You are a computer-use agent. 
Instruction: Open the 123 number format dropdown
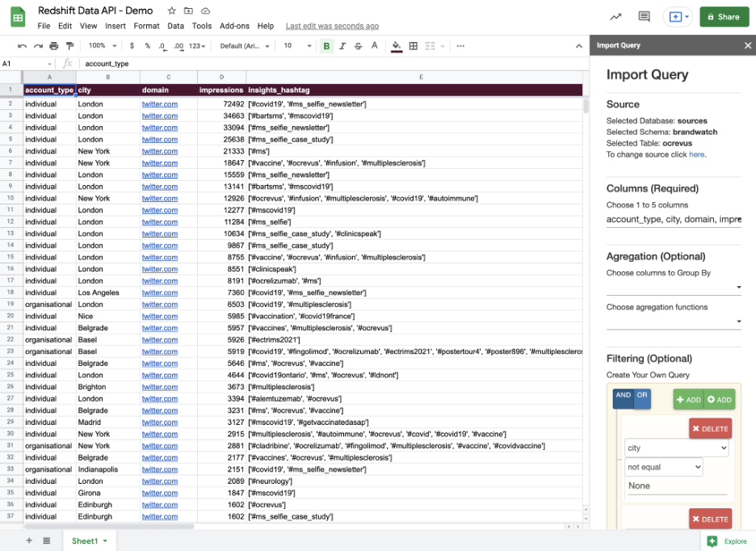(x=197, y=46)
